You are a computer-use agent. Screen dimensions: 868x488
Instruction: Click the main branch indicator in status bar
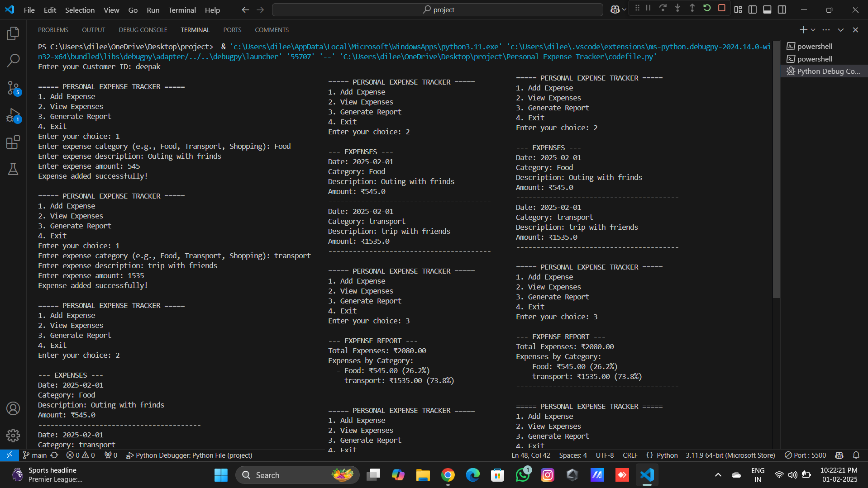coord(34,455)
